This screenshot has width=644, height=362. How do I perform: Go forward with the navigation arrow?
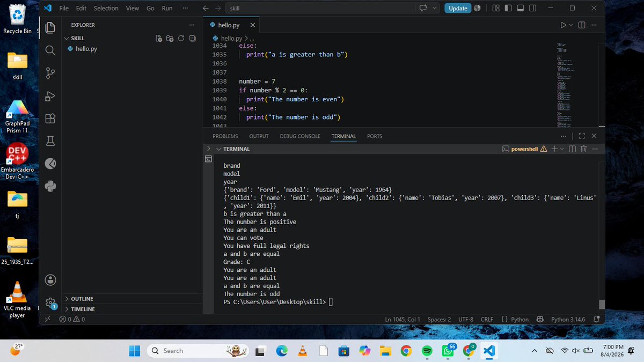coord(217,8)
